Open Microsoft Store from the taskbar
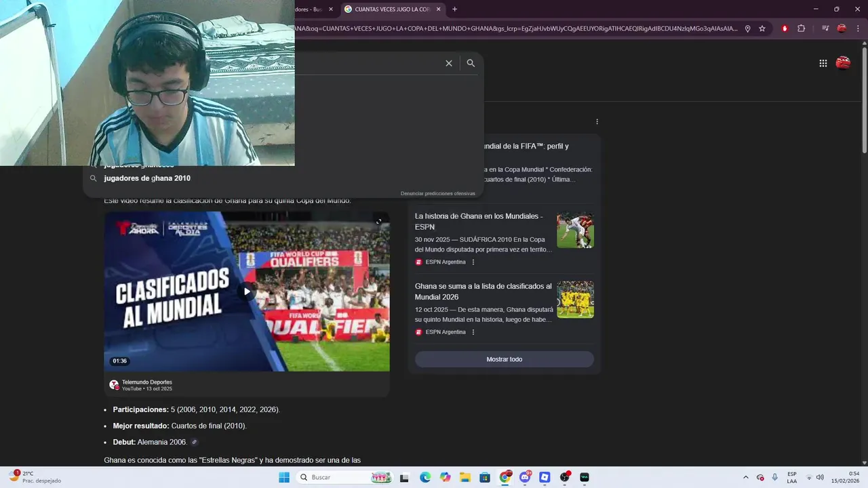The width and height of the screenshot is (868, 488). [485, 477]
